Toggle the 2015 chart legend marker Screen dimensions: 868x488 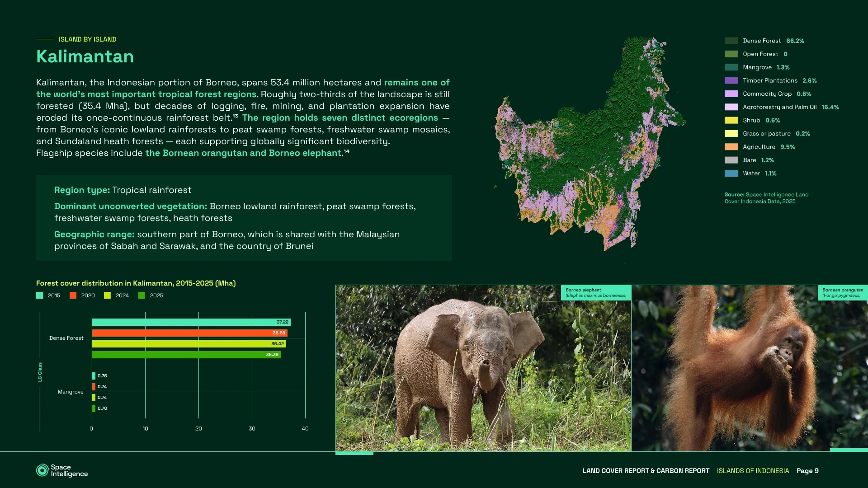40,296
